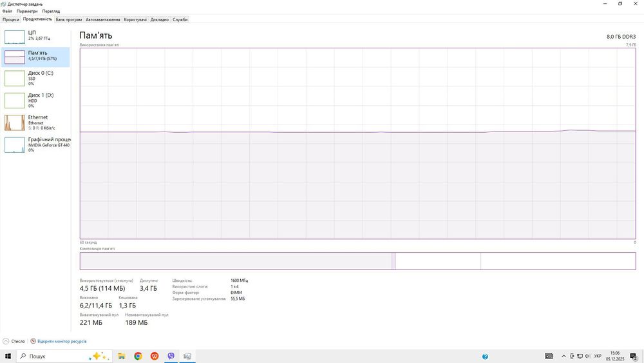Click the 4,5 ГБ (114 МБ) value
Image resolution: width=644 pixels, height=363 pixels.
pyautogui.click(x=102, y=289)
